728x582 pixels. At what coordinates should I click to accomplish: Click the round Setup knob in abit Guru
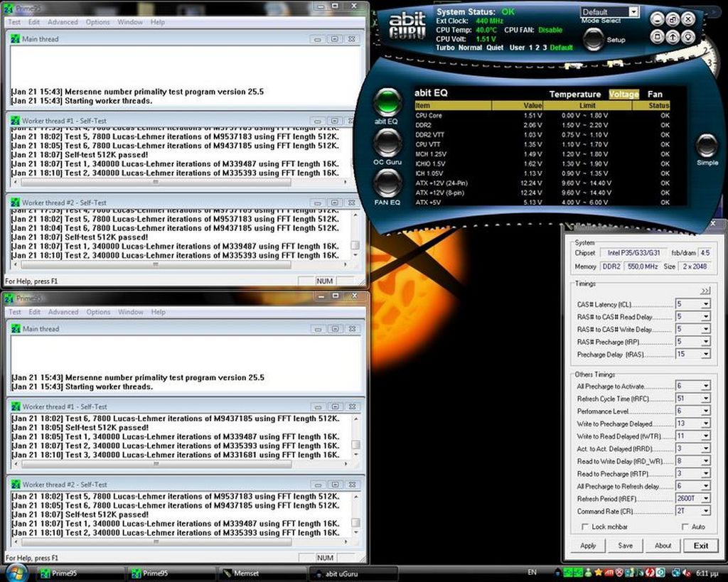(x=594, y=39)
